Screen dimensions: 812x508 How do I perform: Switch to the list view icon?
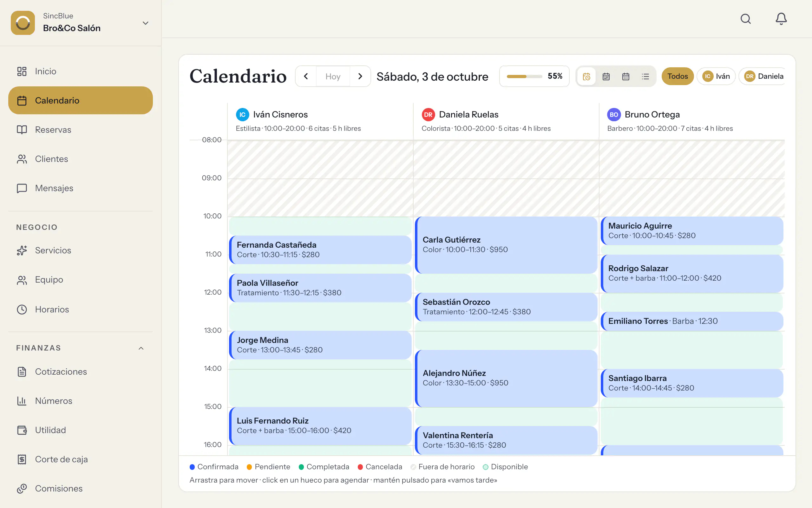coord(645,77)
